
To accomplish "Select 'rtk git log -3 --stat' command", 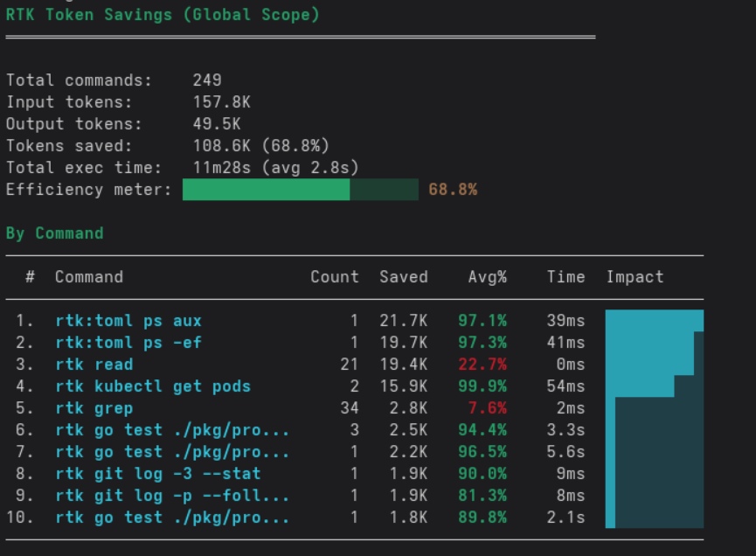I will point(158,474).
